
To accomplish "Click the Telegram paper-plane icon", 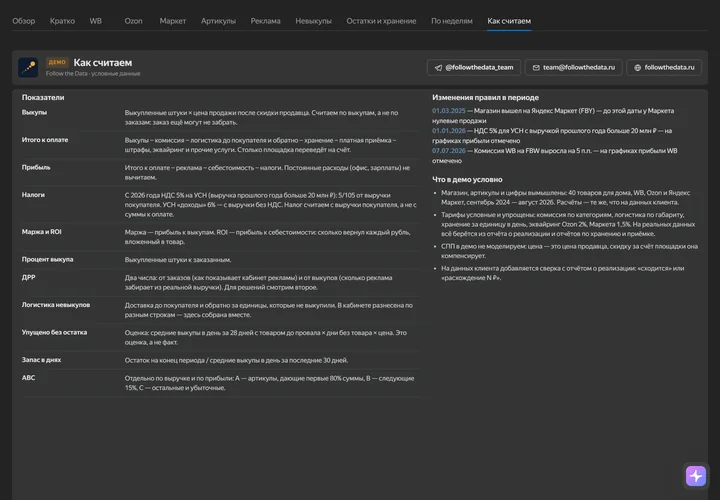I will (x=439, y=68).
